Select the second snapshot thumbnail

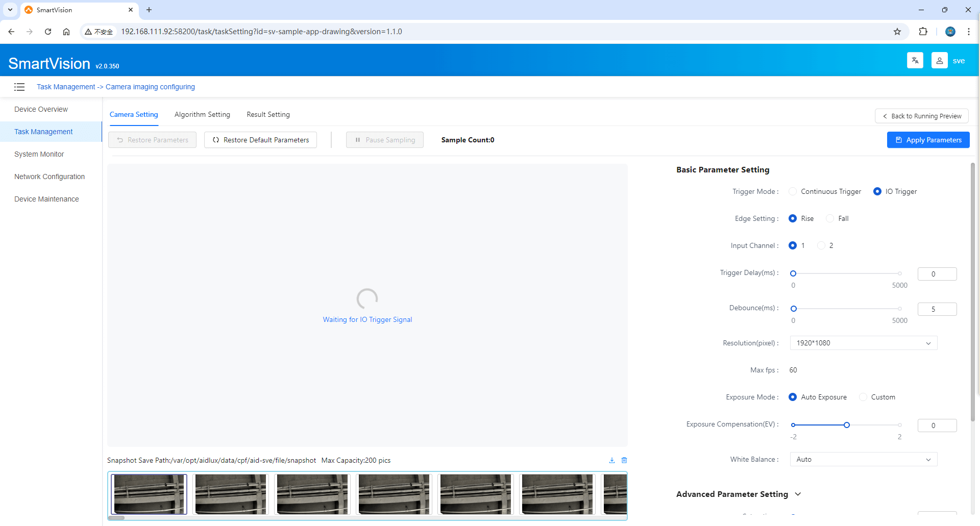[x=231, y=494]
